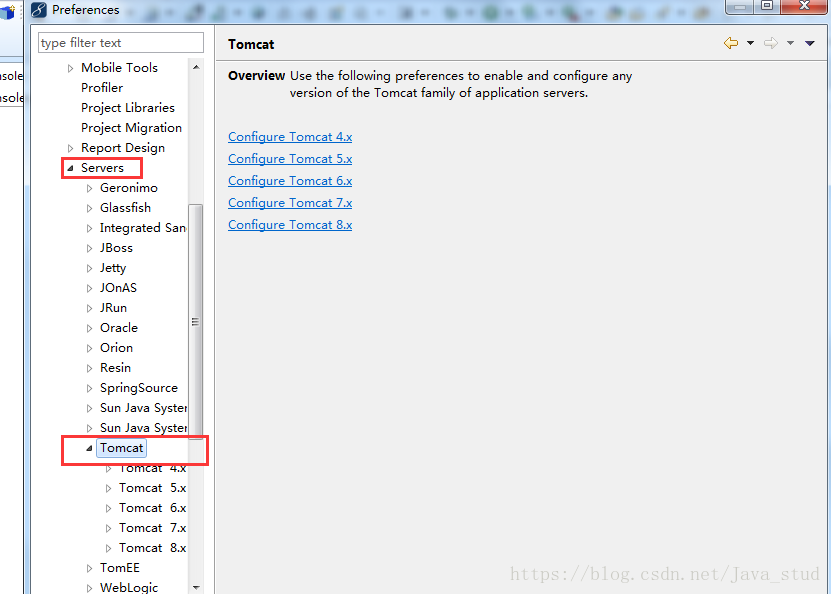The width and height of the screenshot is (831, 594).
Task: Open the Configure Tomcat 4.x link
Action: (290, 137)
